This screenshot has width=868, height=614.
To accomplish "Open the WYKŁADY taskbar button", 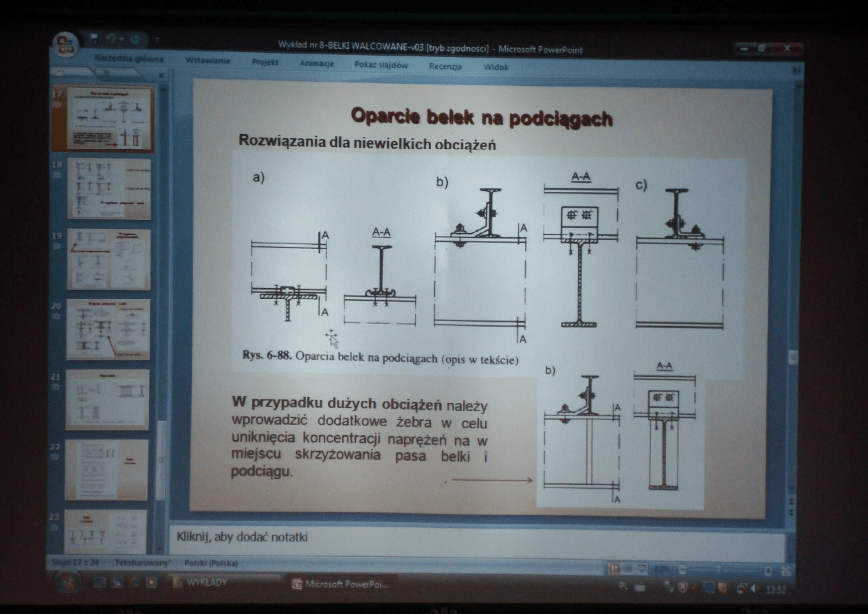I will pos(206,582).
